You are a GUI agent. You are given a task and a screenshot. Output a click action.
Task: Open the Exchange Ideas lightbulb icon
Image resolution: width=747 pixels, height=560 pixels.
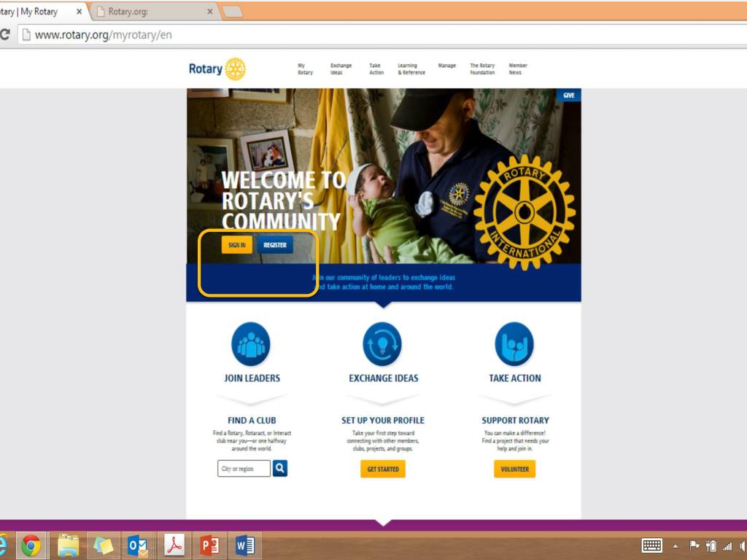pyautogui.click(x=382, y=344)
